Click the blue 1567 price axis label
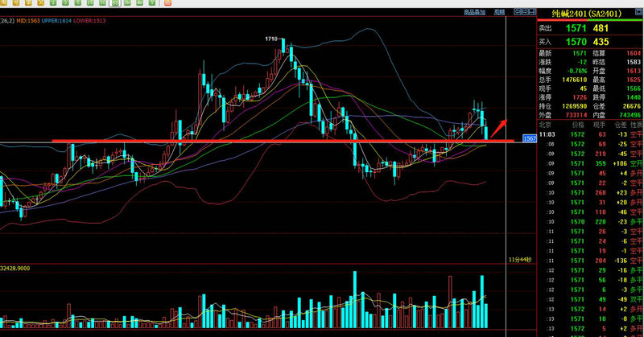This screenshot has height=337, width=644. coord(529,139)
